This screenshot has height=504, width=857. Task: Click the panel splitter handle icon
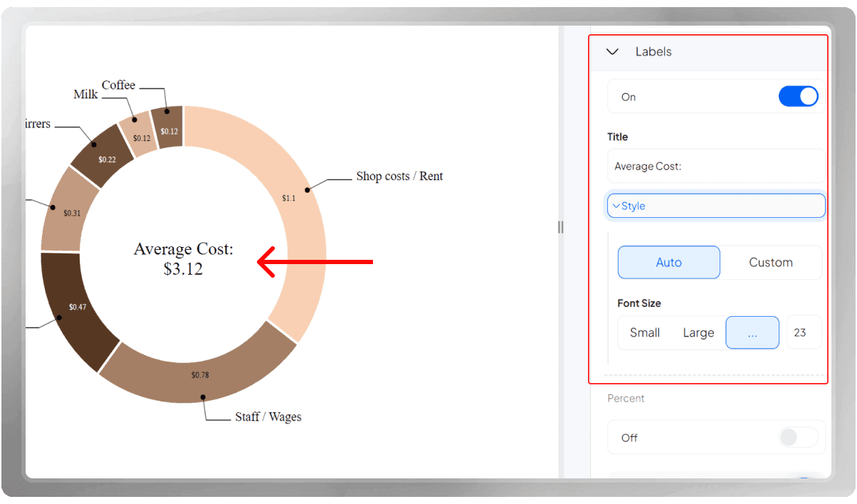click(x=560, y=227)
